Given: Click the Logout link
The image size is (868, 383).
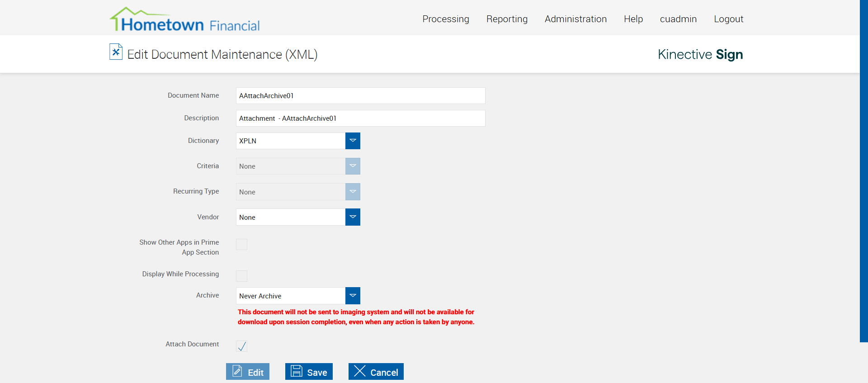Looking at the screenshot, I should point(728,19).
